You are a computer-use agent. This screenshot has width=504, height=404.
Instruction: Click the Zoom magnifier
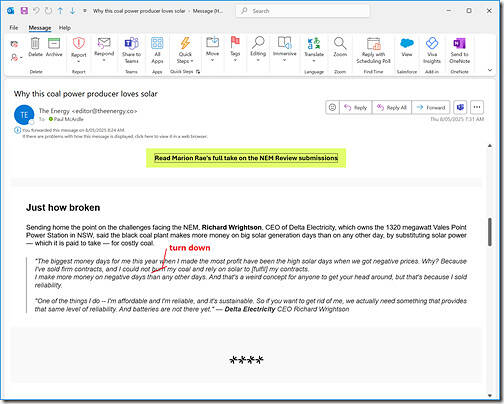point(340,47)
